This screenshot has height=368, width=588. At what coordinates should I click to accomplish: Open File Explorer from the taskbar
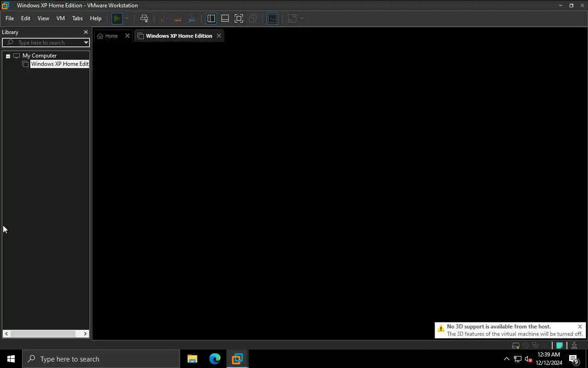(x=192, y=359)
